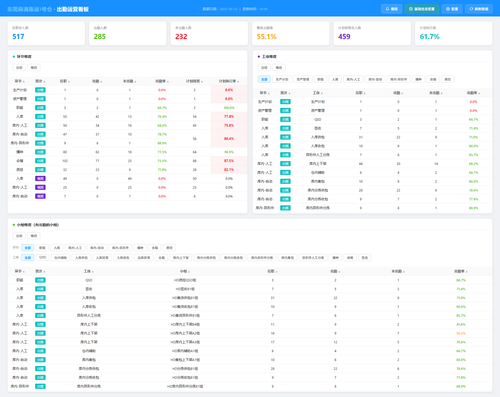Select QSD chip in group panel process row
Viewport: 500px width, 397px height.
[x=42, y=257]
